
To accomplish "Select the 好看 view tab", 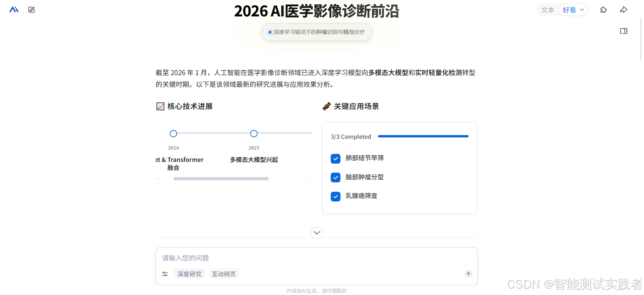I will point(569,10).
